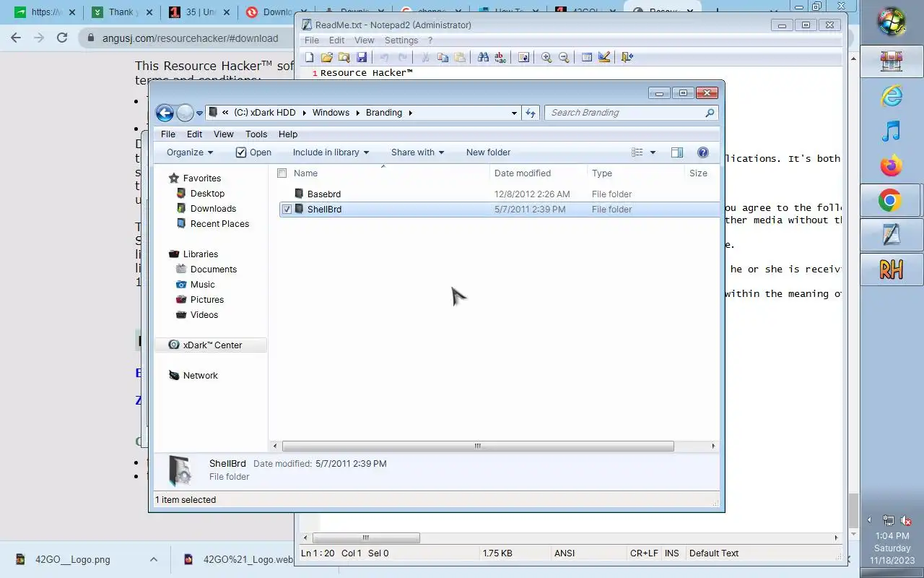Image resolution: width=924 pixels, height=578 pixels.
Task: Click the New document icon in Notepad2
Action: (310, 57)
